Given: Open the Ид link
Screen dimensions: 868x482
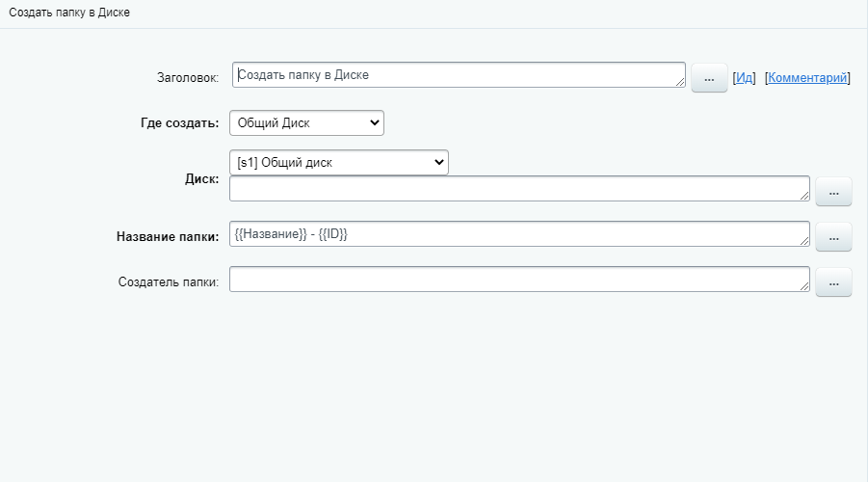Looking at the screenshot, I should pos(744,78).
